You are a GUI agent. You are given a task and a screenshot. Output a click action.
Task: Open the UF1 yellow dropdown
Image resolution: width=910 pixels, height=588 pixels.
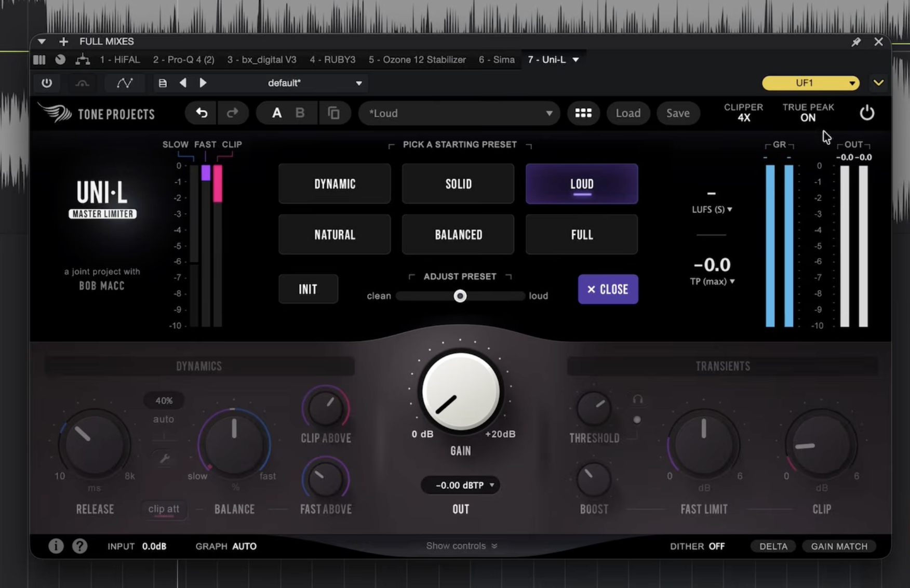point(811,83)
